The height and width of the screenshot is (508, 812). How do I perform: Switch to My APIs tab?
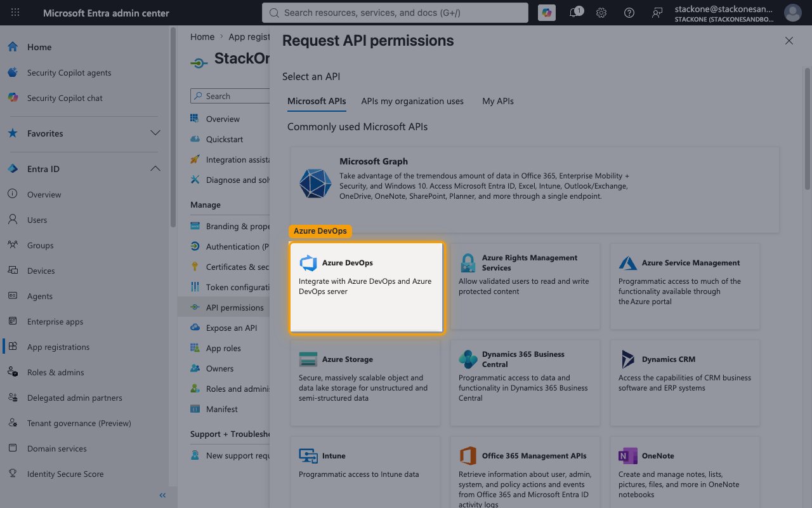tap(498, 101)
